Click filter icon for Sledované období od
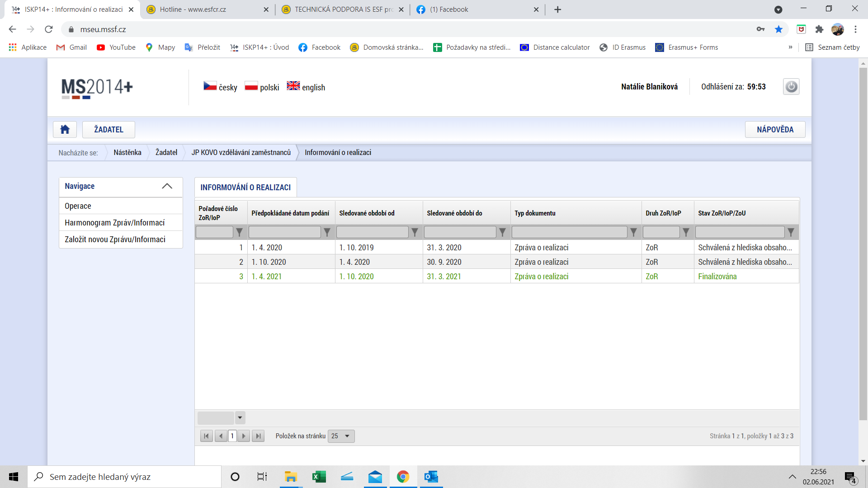Image resolution: width=868 pixels, height=488 pixels. click(415, 232)
